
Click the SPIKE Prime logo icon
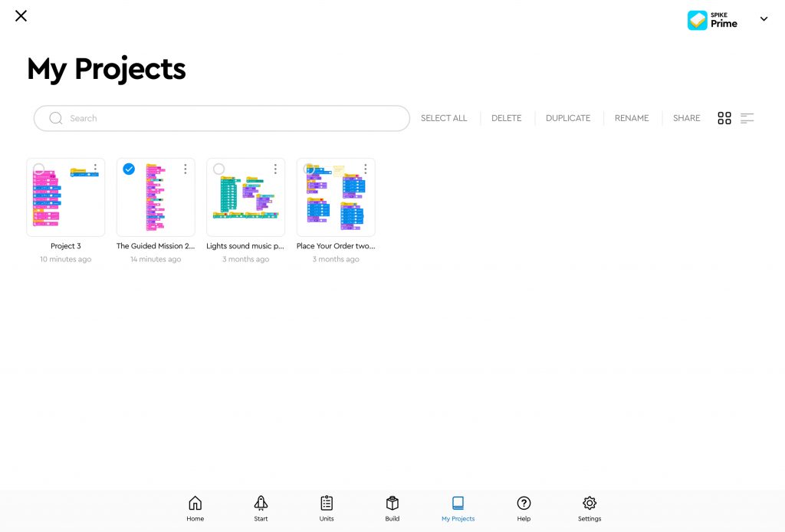point(697,20)
